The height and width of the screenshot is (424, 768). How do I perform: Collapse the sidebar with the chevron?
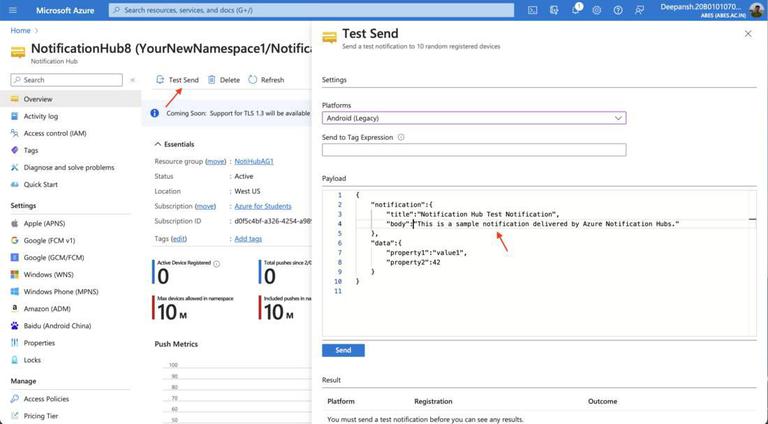click(132, 80)
